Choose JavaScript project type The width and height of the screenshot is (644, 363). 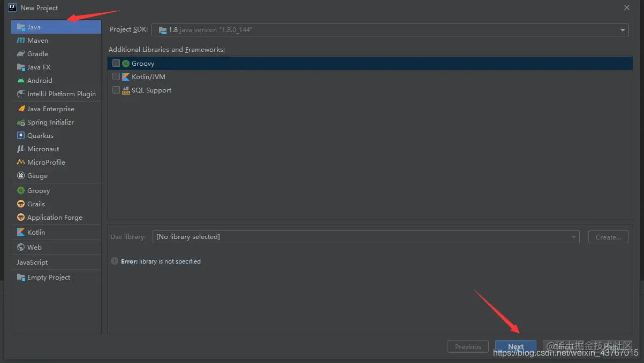[x=56, y=262]
